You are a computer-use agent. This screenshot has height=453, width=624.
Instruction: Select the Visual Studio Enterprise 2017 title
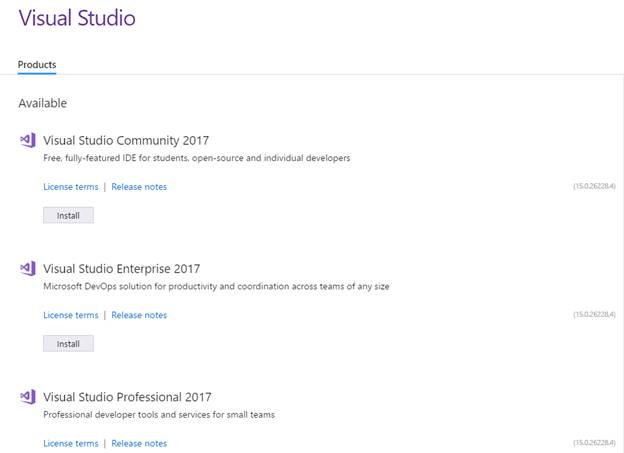(x=122, y=268)
